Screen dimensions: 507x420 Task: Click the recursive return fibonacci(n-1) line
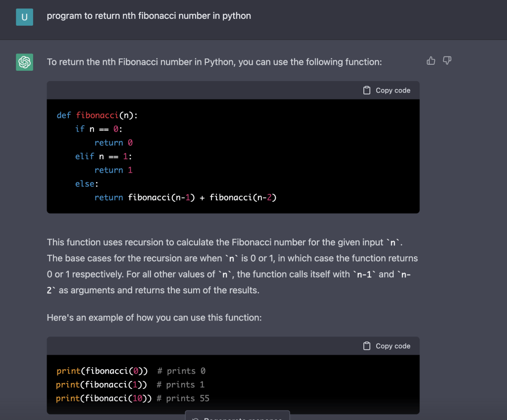click(x=185, y=197)
